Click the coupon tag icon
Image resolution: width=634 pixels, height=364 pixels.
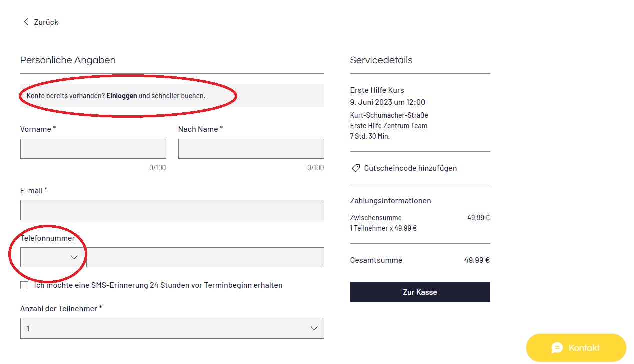356,168
